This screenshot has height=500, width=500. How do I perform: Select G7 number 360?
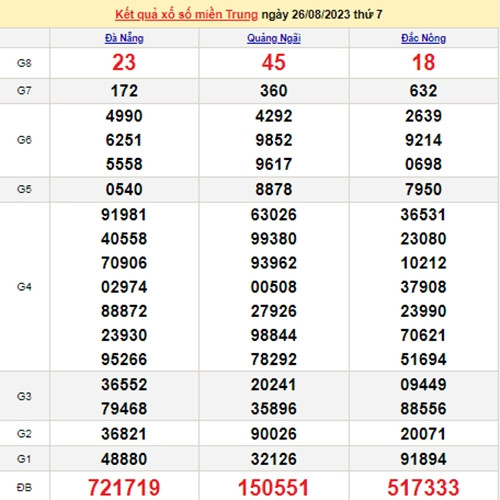click(274, 91)
